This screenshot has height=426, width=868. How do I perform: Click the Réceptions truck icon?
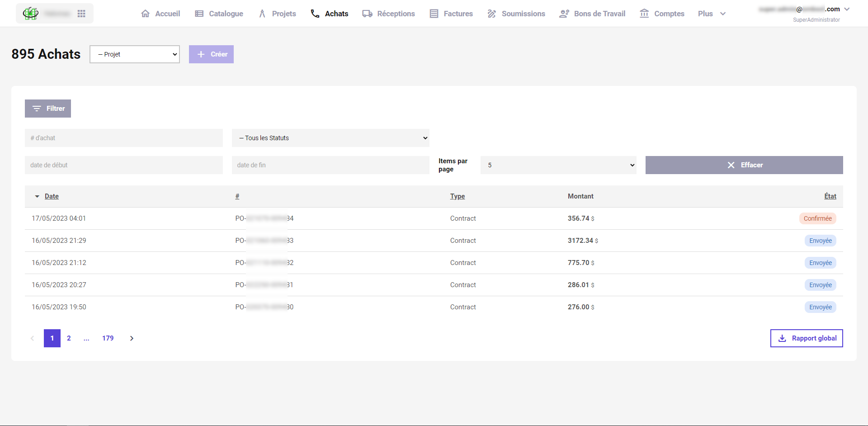tap(366, 14)
